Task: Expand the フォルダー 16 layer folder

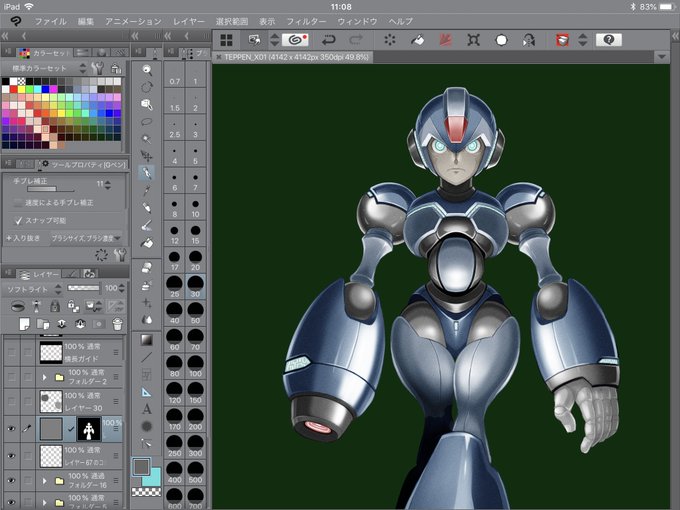Action: (x=44, y=481)
